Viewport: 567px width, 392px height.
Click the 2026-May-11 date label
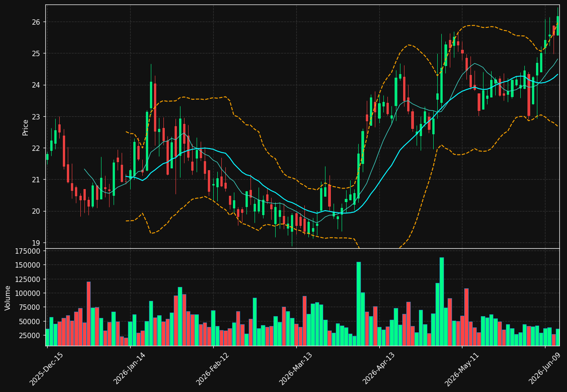[462, 369]
